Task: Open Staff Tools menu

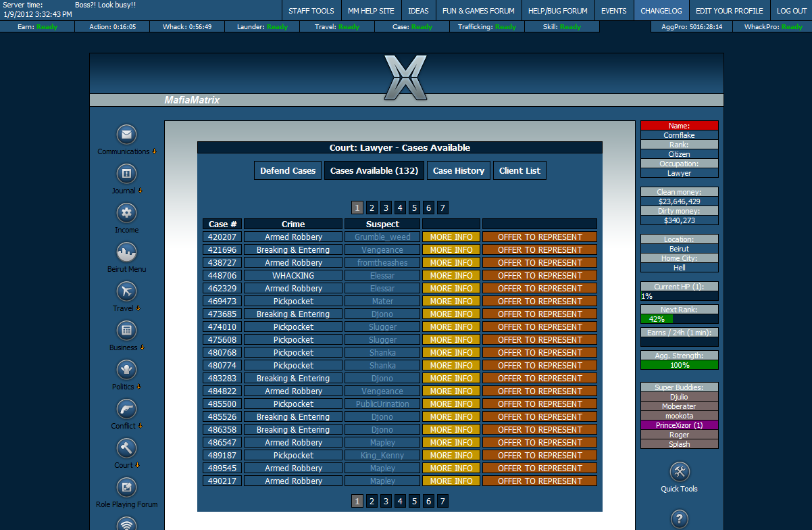Action: tap(311, 10)
